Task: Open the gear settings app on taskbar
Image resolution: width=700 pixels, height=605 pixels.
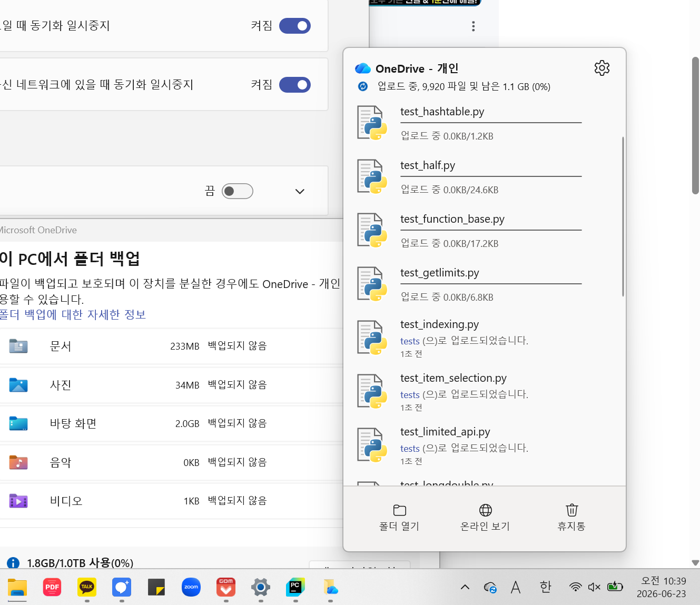Action: click(261, 587)
